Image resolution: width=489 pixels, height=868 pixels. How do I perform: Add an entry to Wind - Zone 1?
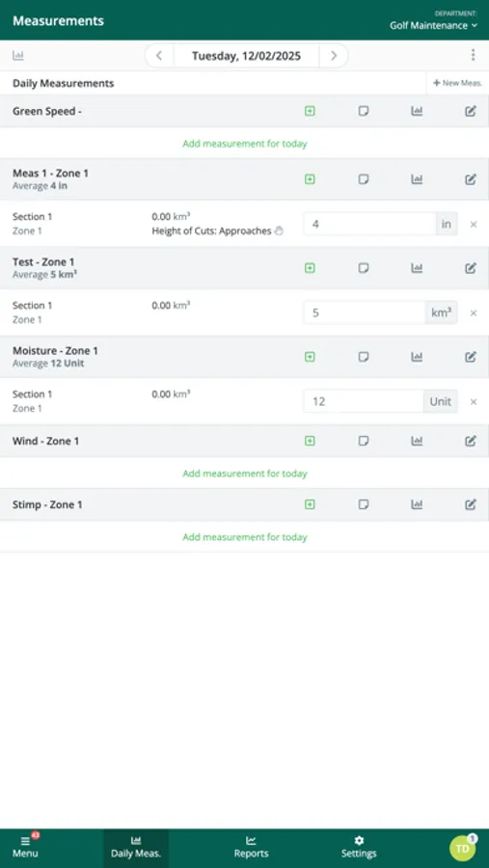tap(310, 441)
